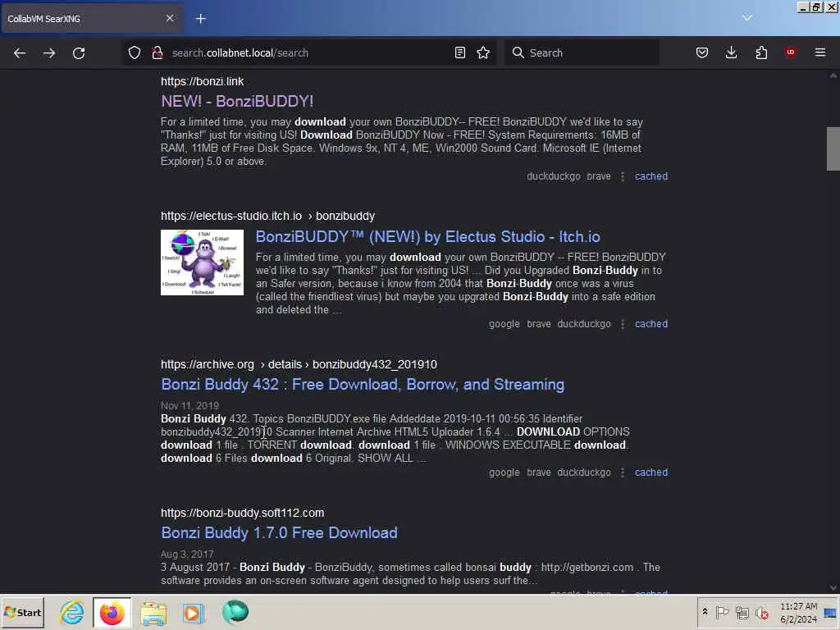Go forward one page in Firefox
Viewport: 840px width, 630px height.
tap(48, 53)
